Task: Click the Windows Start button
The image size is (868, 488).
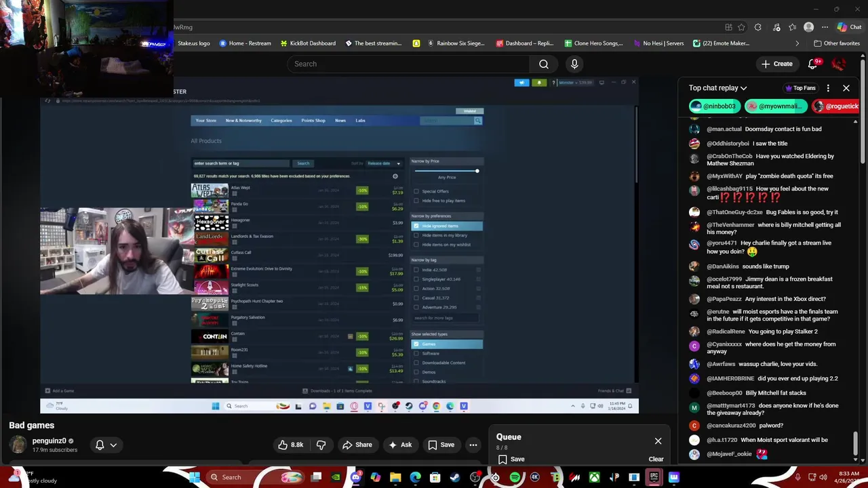Action: [195, 477]
